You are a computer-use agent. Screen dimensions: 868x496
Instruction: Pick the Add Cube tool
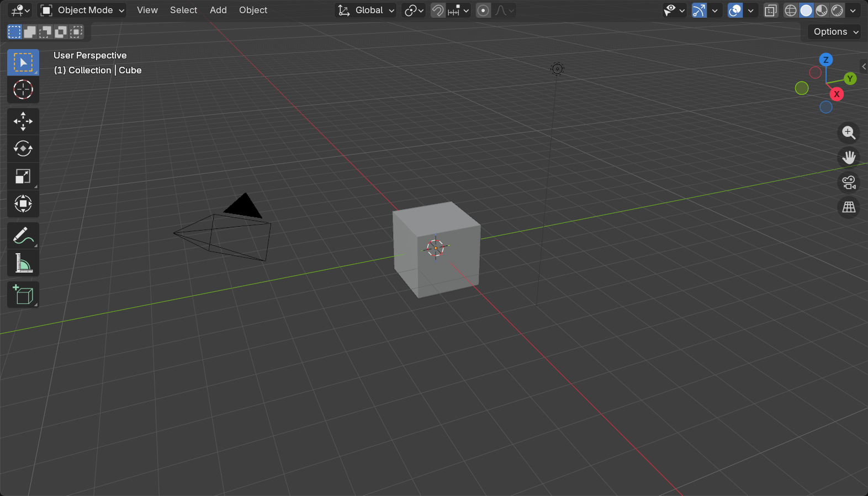point(23,295)
